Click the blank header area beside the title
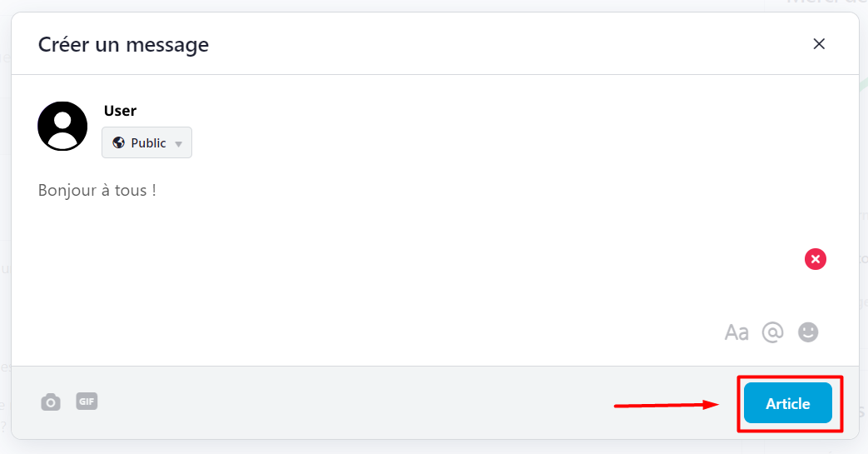Screen dimensions: 868x454 (499, 44)
